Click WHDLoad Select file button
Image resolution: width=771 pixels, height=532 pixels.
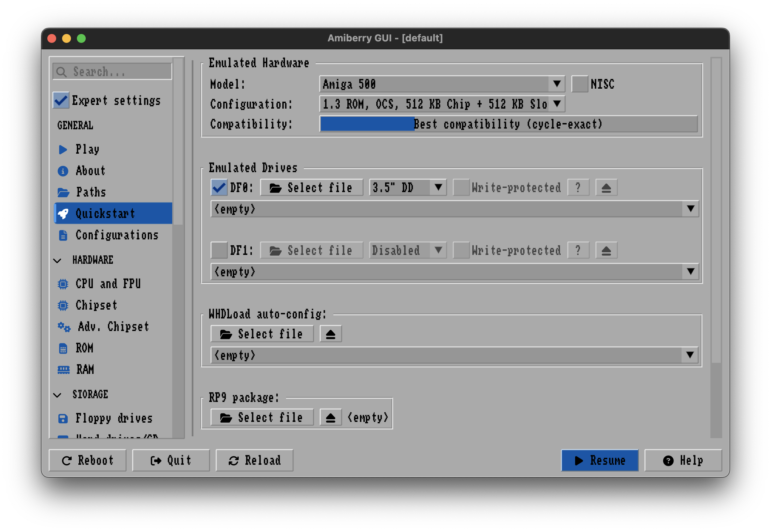click(x=262, y=334)
